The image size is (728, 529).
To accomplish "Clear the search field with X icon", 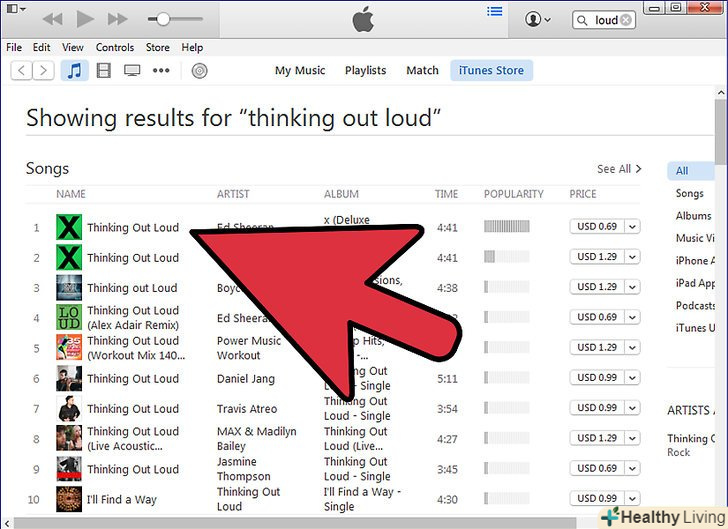I will point(626,20).
